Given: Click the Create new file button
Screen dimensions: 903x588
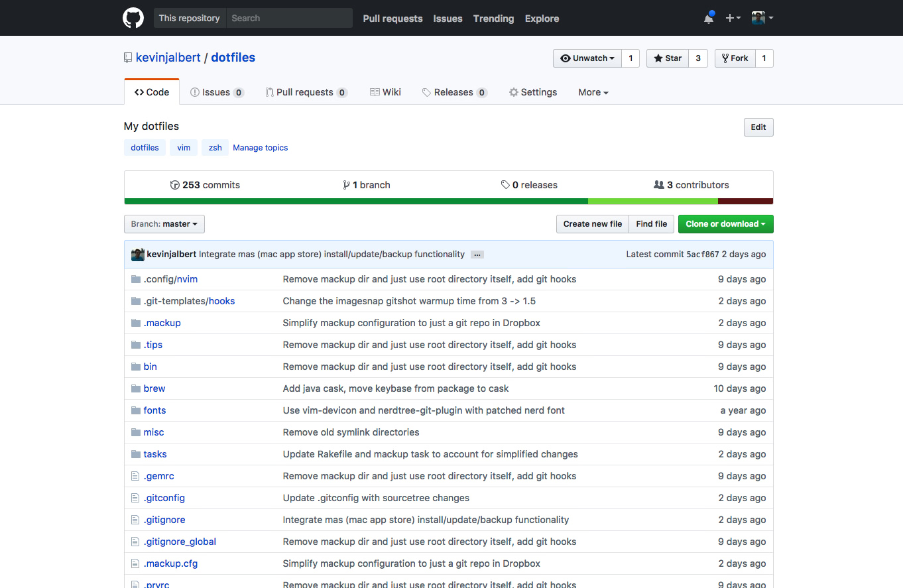Looking at the screenshot, I should pyautogui.click(x=593, y=224).
